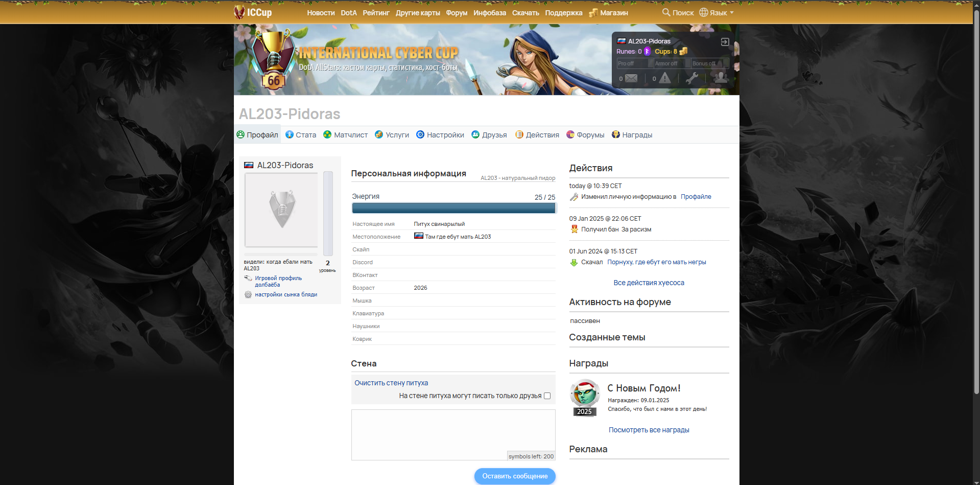Click the timestamp today @ 10:39 CET

pyautogui.click(x=595, y=186)
